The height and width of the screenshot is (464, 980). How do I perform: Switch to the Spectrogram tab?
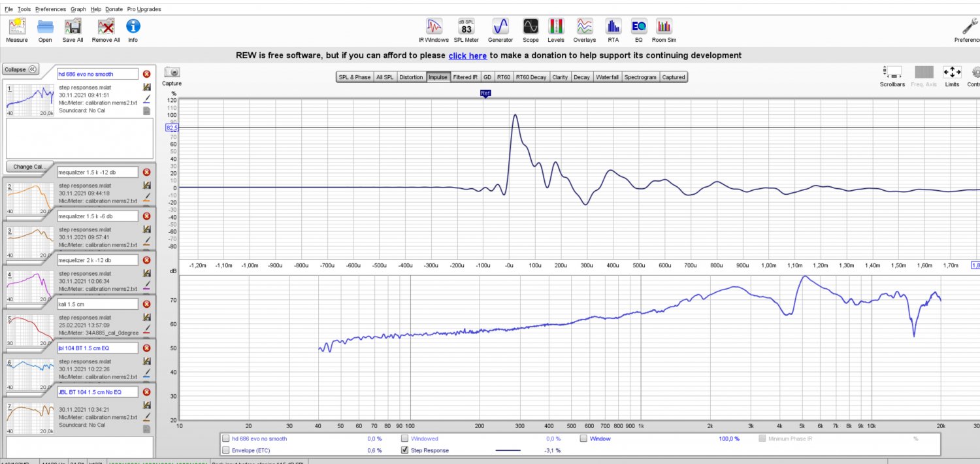click(x=640, y=77)
